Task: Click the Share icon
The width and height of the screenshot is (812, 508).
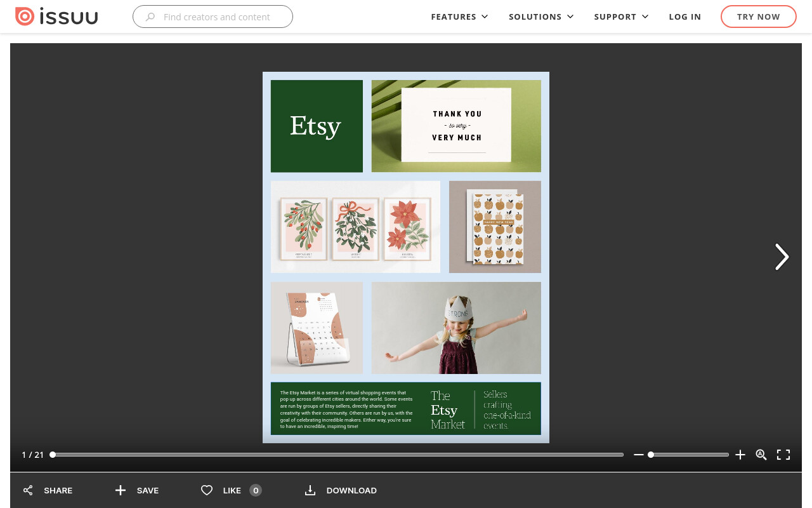Action: tap(28, 490)
